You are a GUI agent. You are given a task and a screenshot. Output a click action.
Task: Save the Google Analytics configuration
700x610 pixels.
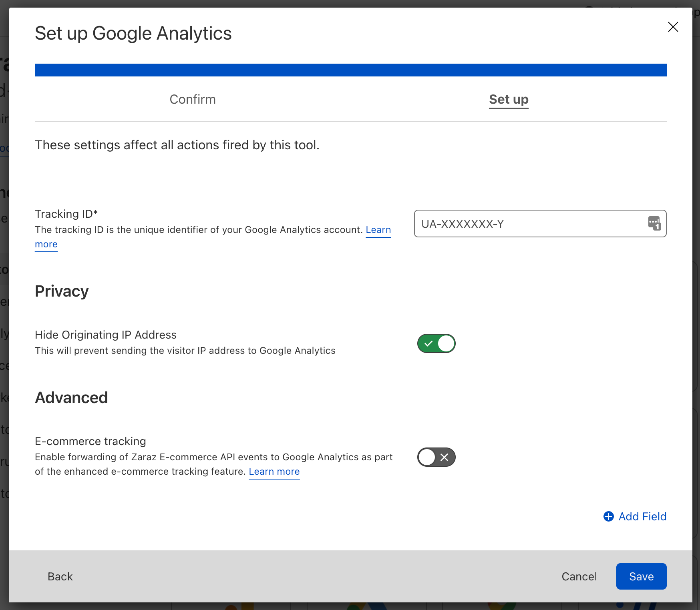[x=641, y=576]
